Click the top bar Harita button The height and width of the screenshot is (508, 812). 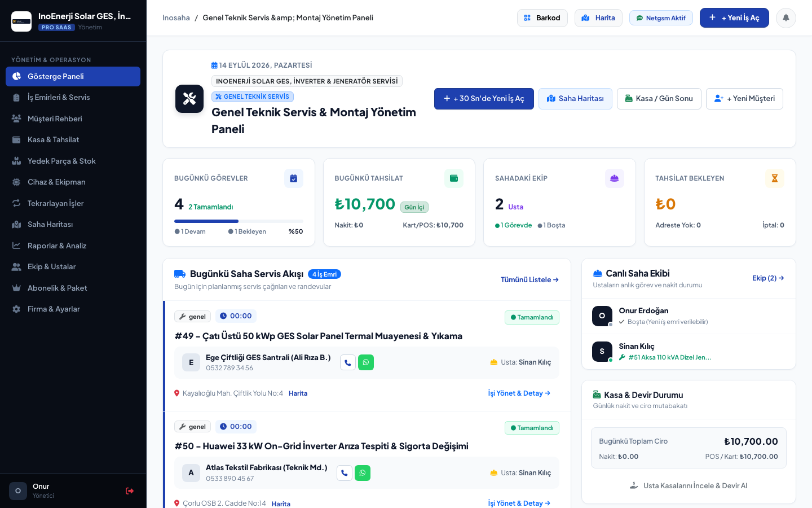[598, 18]
